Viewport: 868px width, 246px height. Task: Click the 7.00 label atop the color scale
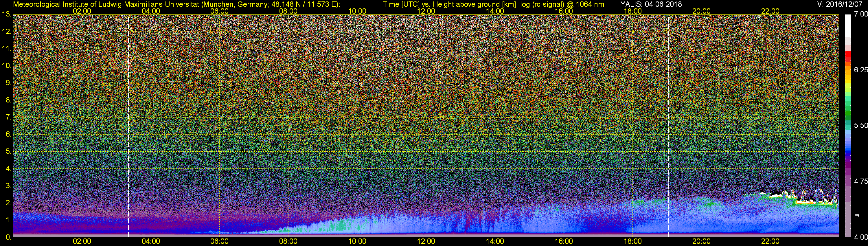pyautogui.click(x=860, y=14)
